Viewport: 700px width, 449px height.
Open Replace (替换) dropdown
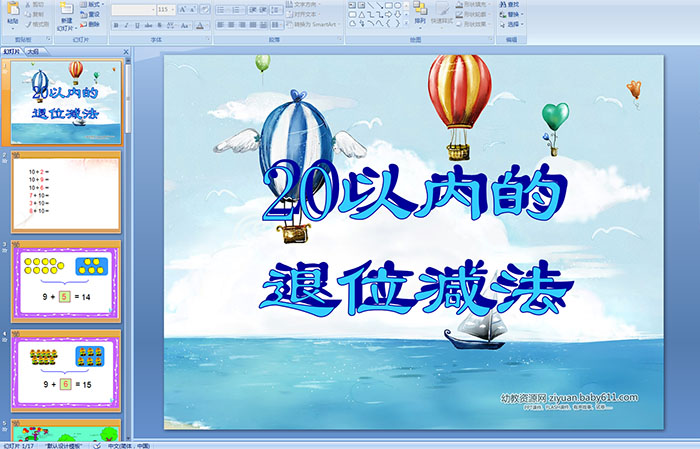511,14
